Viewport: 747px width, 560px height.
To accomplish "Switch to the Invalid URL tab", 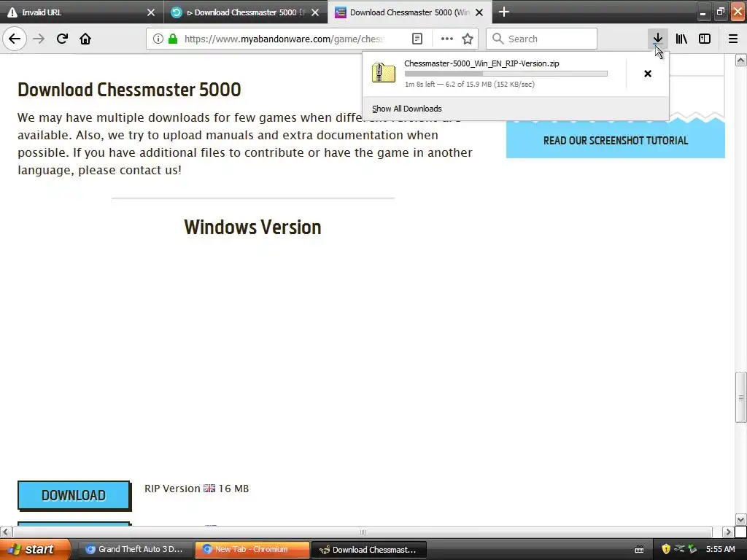I will click(x=81, y=12).
